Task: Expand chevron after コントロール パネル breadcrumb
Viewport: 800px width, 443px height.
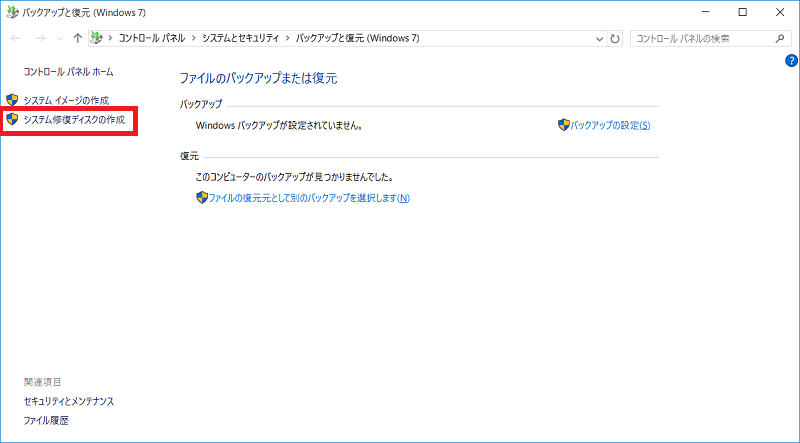Action: 194,38
